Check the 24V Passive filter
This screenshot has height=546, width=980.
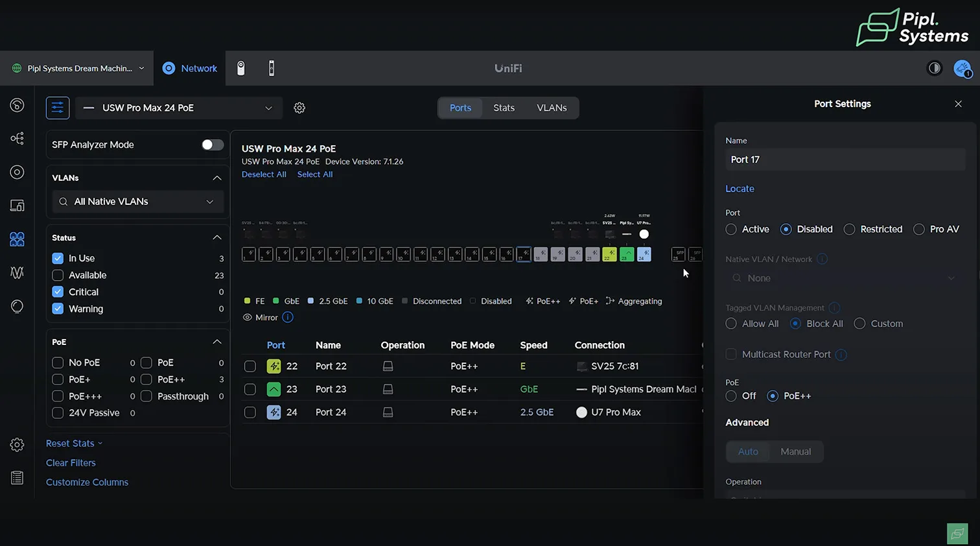(58, 412)
